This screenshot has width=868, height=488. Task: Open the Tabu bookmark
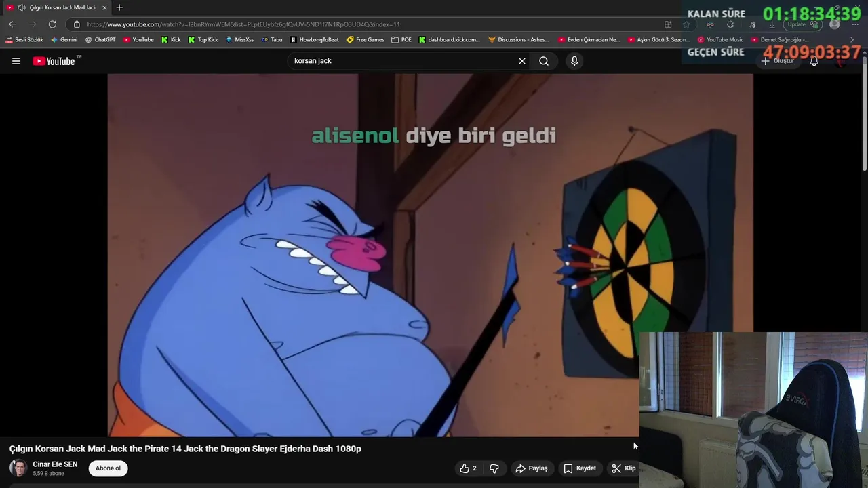(272, 40)
